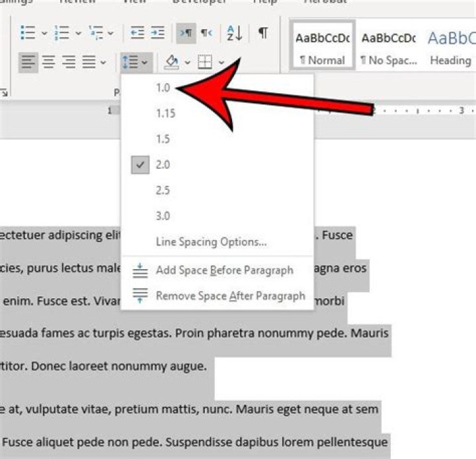This screenshot has width=476, height=459.
Task: Center-align the selected text
Action: (48, 62)
